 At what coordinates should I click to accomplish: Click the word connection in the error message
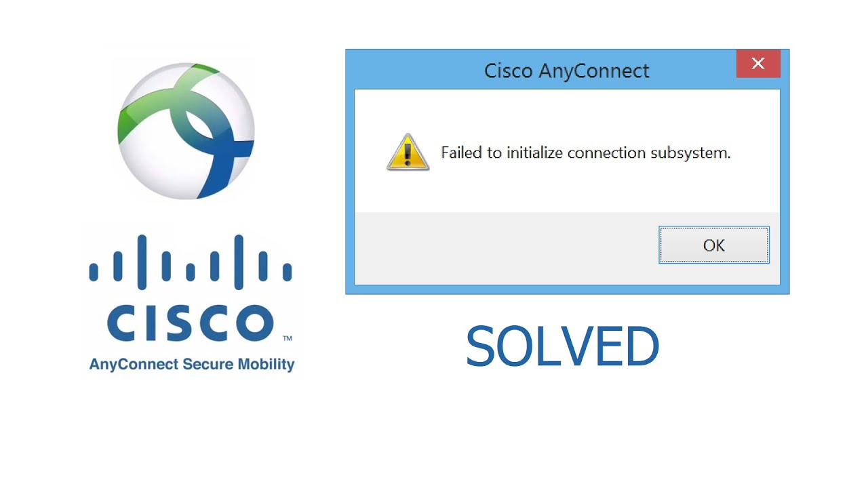606,152
